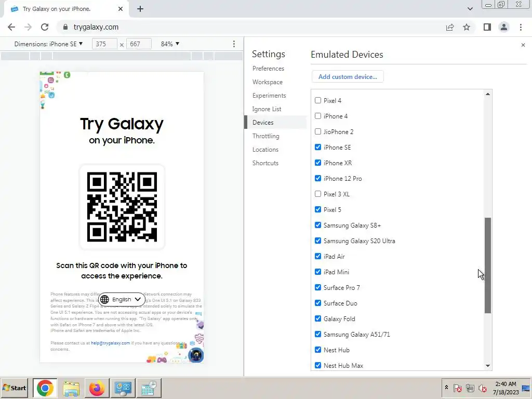Open the 84% zoom dropdown
The image size is (532, 399).
click(x=170, y=44)
